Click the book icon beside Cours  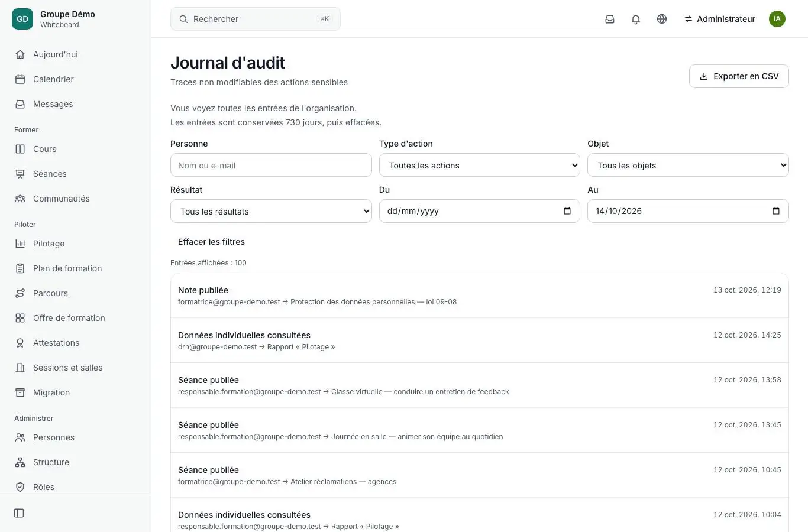point(20,149)
